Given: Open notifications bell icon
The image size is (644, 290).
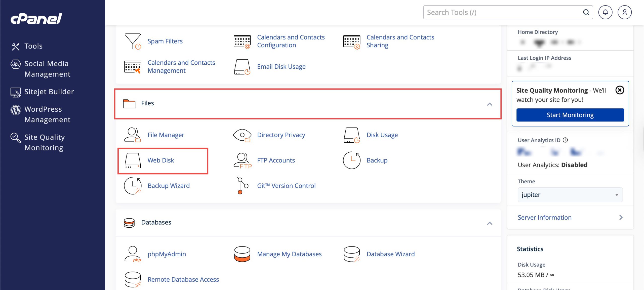Looking at the screenshot, I should [x=605, y=12].
